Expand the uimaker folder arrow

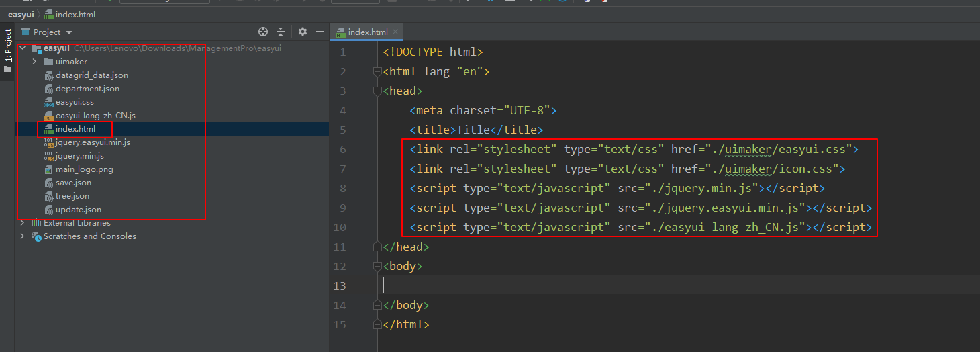click(x=34, y=62)
